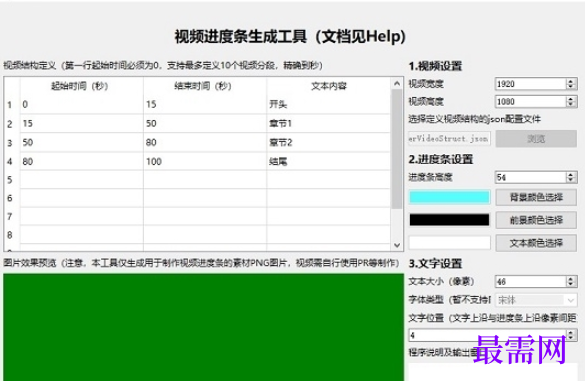The image size is (585, 381).
Task: Click the cyan background color swatch
Action: pos(449,197)
